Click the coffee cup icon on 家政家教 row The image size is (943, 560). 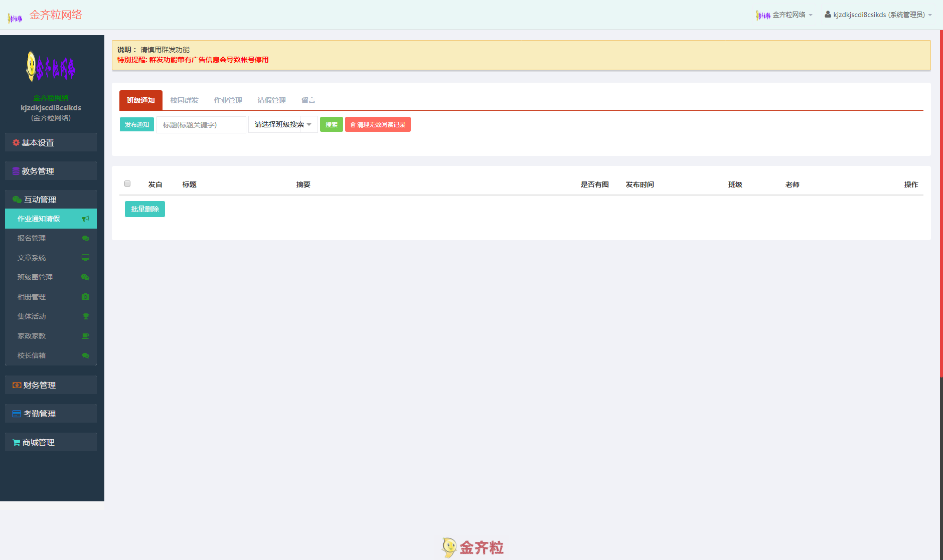[x=86, y=336]
